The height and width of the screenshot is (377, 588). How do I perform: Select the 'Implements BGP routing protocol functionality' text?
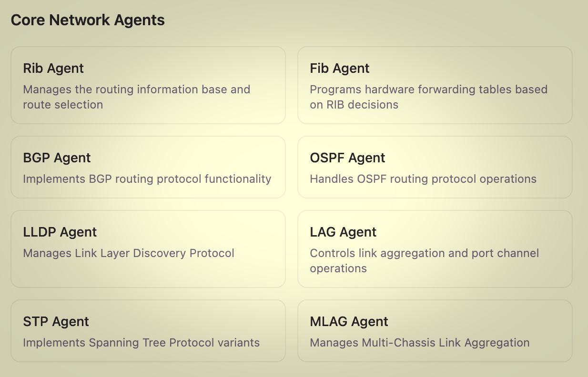(147, 179)
